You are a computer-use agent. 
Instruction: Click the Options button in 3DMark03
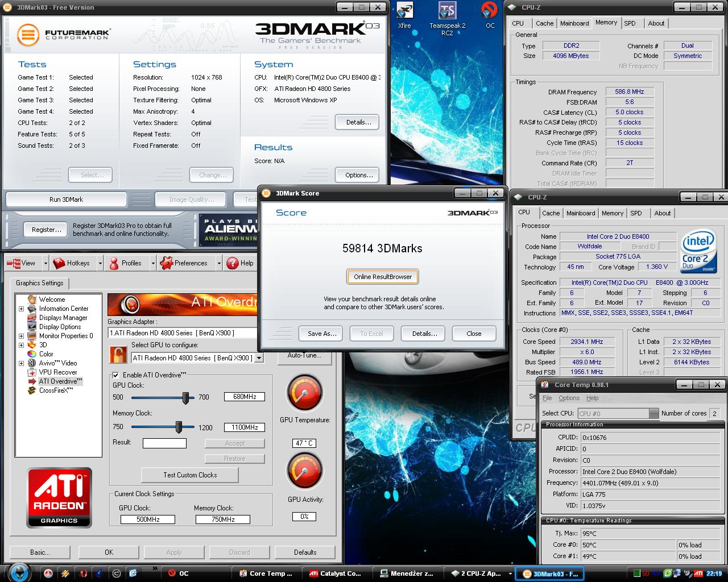pyautogui.click(x=358, y=175)
